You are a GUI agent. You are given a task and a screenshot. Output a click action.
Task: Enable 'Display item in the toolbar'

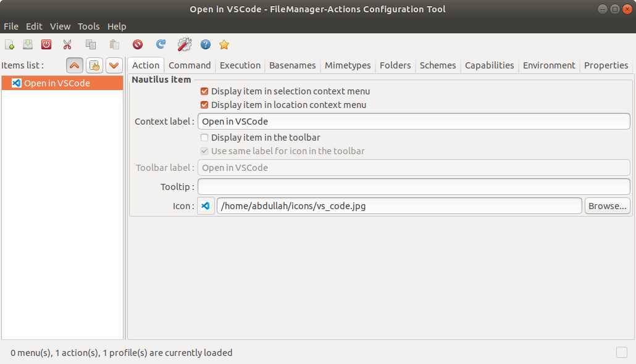(204, 137)
